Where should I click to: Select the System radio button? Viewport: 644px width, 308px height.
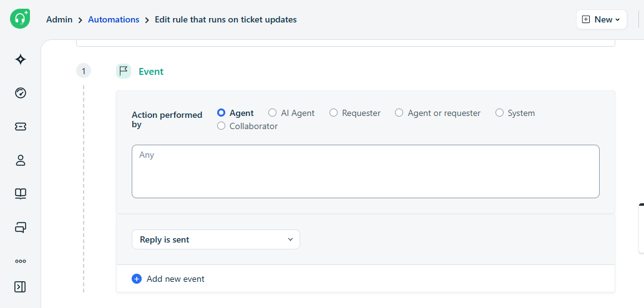(x=499, y=113)
